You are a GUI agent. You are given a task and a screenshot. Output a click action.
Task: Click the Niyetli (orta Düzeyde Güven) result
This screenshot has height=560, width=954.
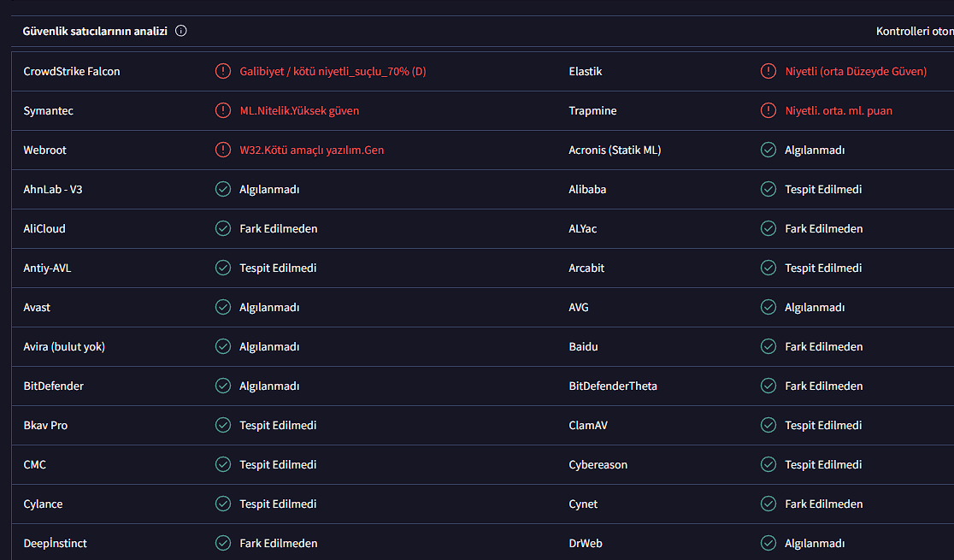click(x=856, y=71)
